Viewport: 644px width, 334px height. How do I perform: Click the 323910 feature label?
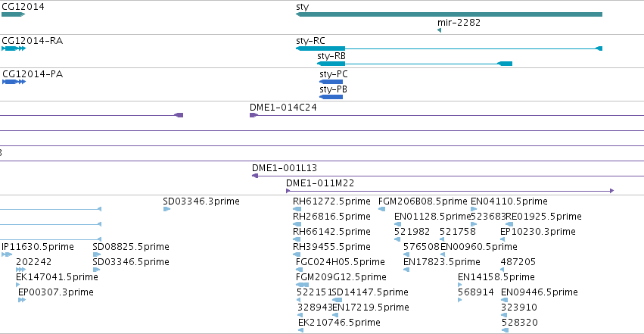(518, 307)
